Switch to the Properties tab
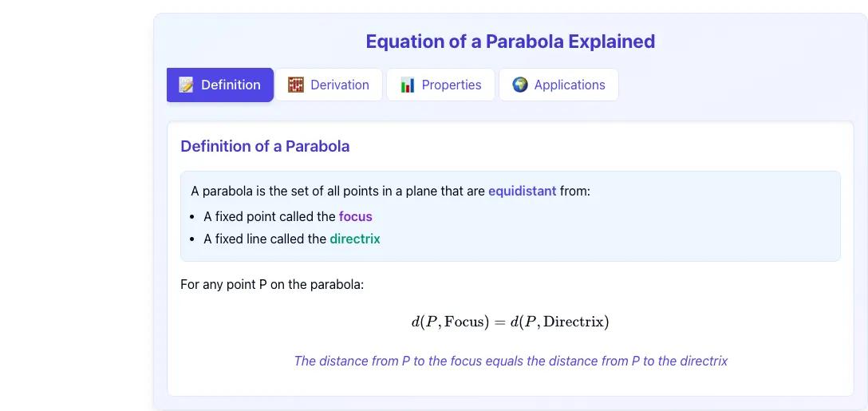Screen dimensions: 868x411 coord(440,85)
